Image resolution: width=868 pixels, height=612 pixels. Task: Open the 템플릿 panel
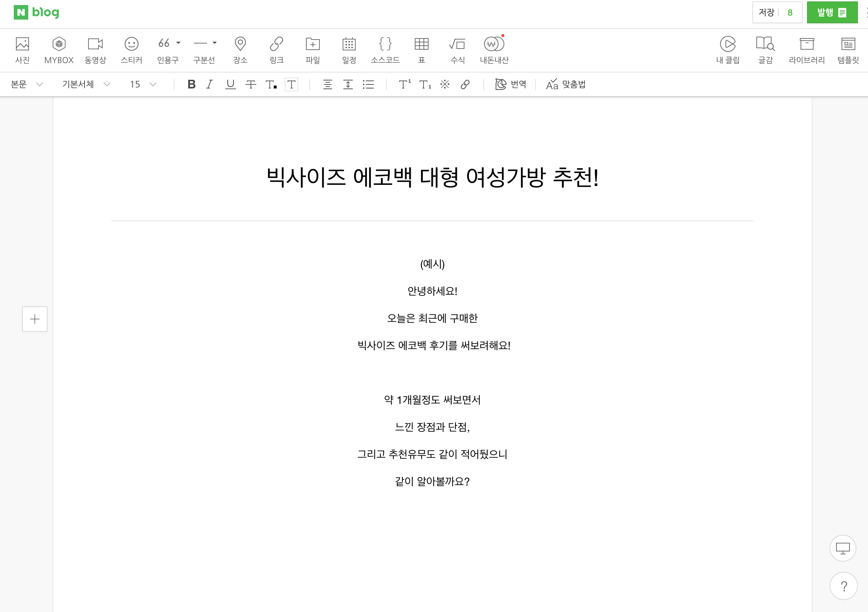pos(848,44)
